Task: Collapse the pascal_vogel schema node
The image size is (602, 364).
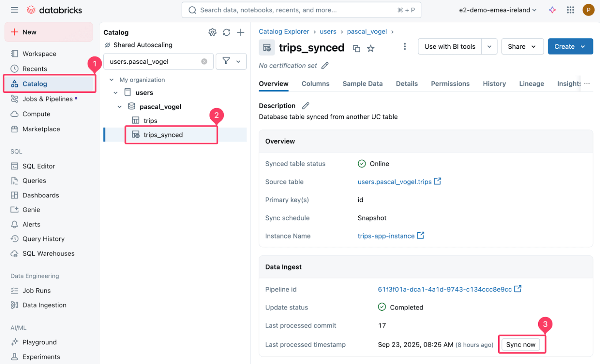Action: (120, 107)
